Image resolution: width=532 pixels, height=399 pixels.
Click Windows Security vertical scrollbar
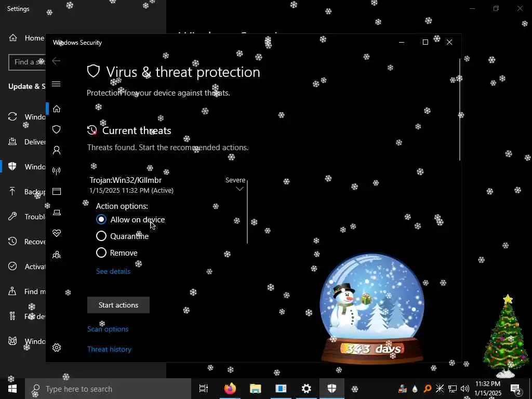pyautogui.click(x=460, y=109)
